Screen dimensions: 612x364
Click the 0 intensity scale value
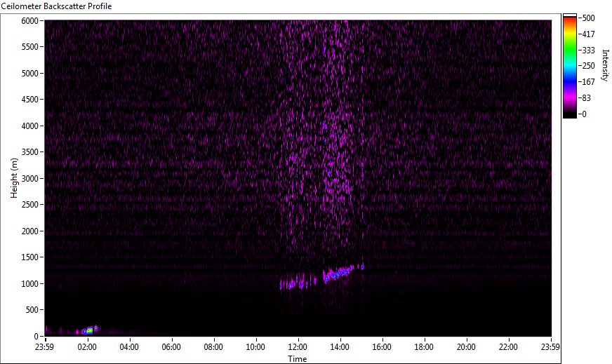pos(585,114)
